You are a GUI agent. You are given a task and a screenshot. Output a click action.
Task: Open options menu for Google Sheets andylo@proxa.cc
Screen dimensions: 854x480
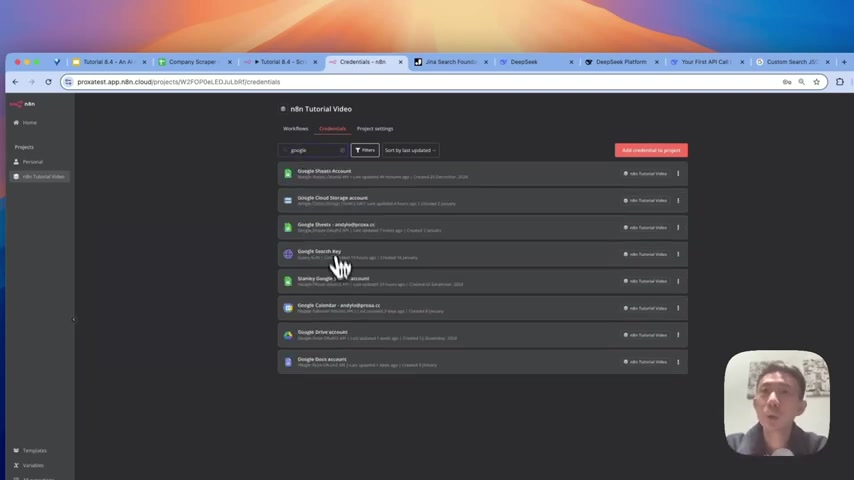point(678,227)
